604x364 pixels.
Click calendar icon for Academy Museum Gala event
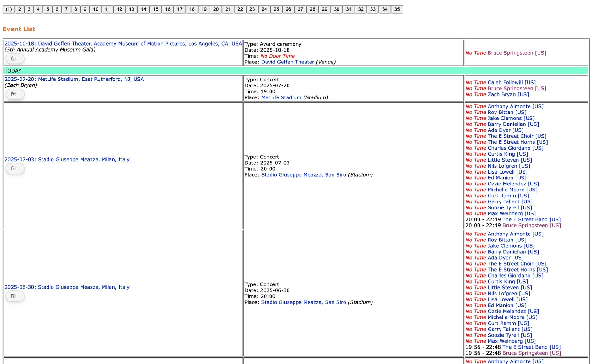(x=15, y=58)
